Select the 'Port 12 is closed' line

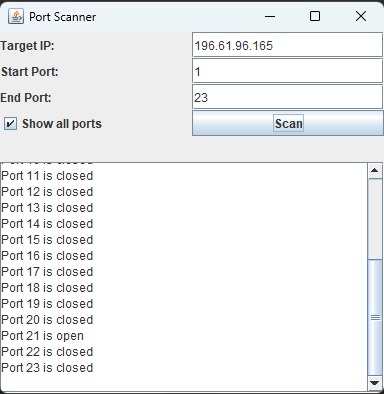47,192
